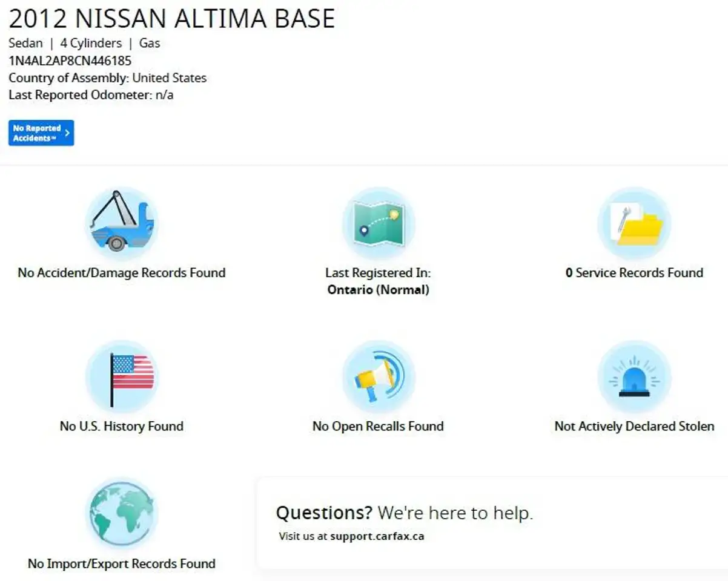Image resolution: width=728 pixels, height=581 pixels.
Task: Click the globe import/export icon
Action: pyautogui.click(x=122, y=514)
